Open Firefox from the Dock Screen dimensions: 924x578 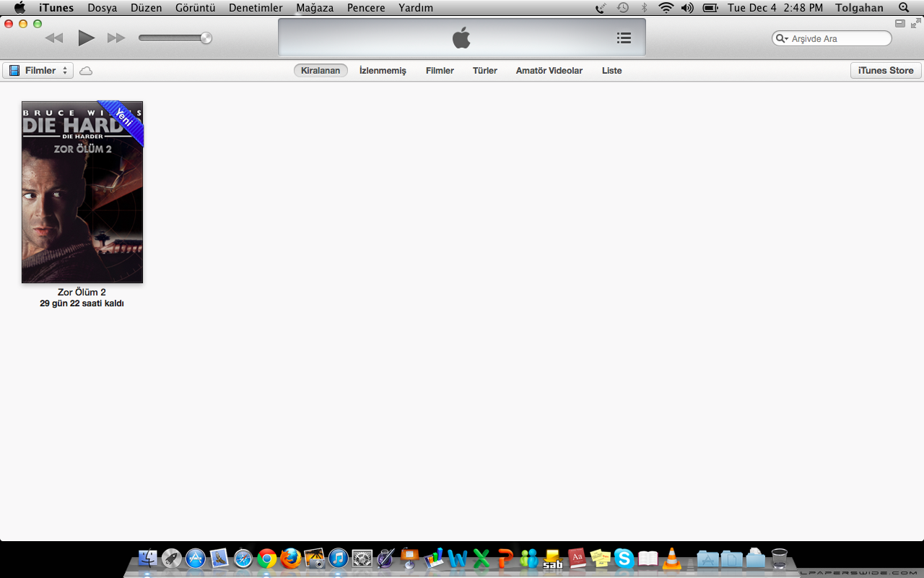[291, 558]
